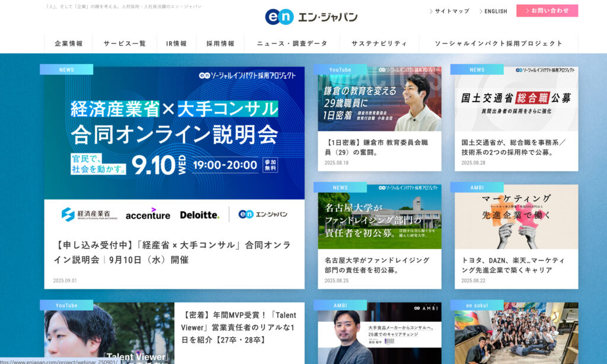Click the date 2025.09.01 on webinar card
The height and width of the screenshot is (364, 607).
point(65,280)
